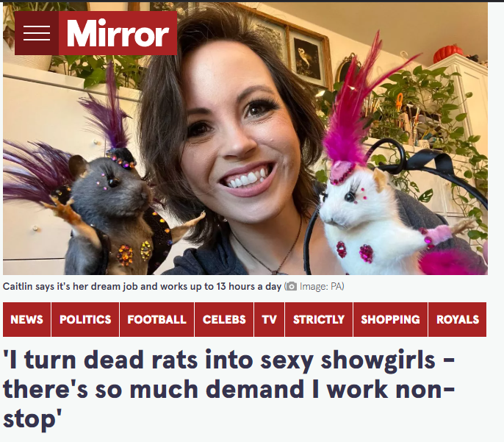
Task: Open the Strictly nav item
Action: point(319,319)
